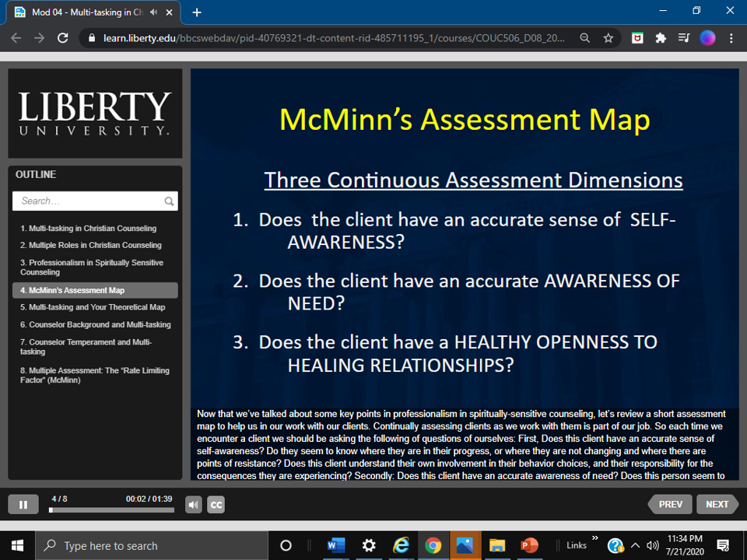Open PowerPoint from taskbar
Viewport: 747px width, 560px height.
tap(529, 546)
